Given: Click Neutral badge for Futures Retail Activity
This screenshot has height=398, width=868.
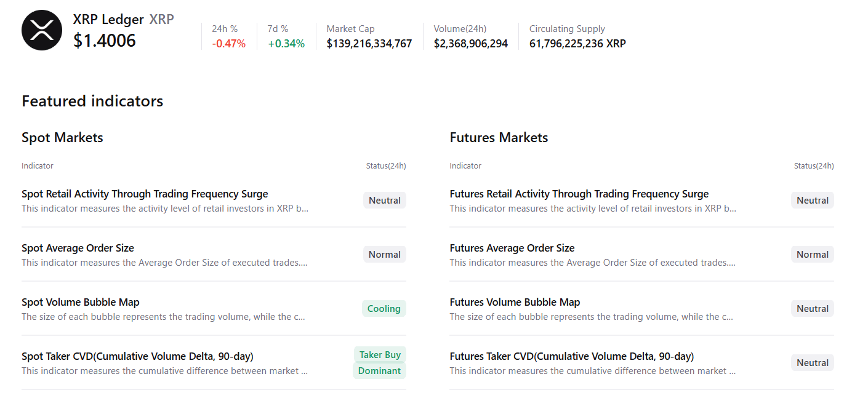Looking at the screenshot, I should coord(813,201).
